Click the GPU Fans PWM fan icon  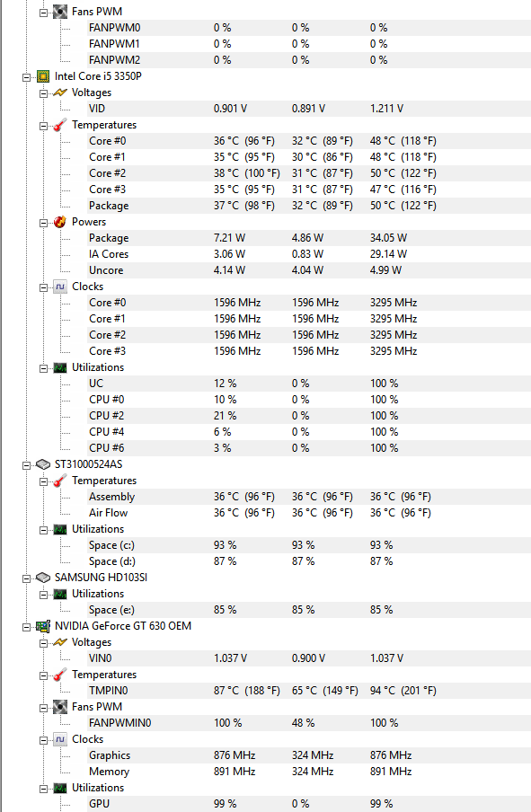pos(60,707)
